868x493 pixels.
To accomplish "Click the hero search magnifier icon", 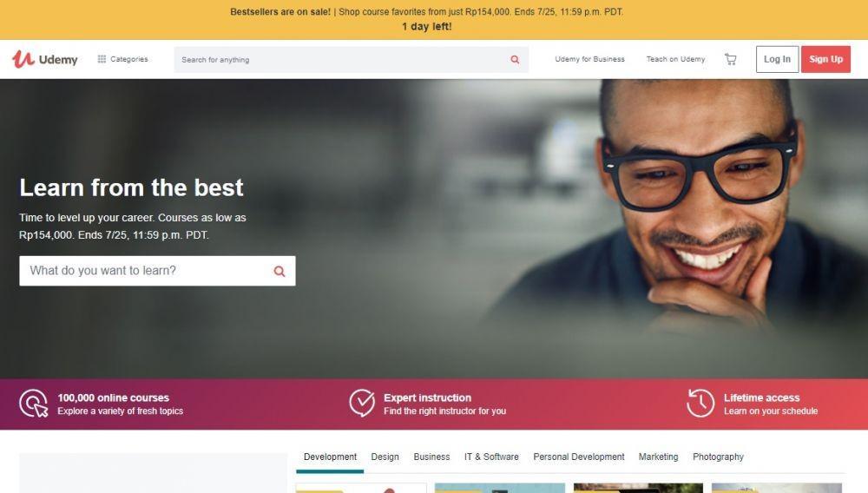I will pyautogui.click(x=279, y=271).
